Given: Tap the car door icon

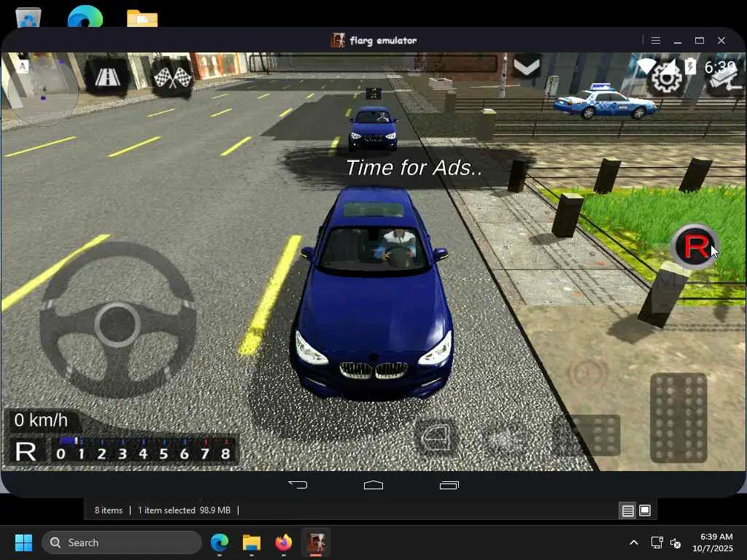Looking at the screenshot, I should 436,438.
